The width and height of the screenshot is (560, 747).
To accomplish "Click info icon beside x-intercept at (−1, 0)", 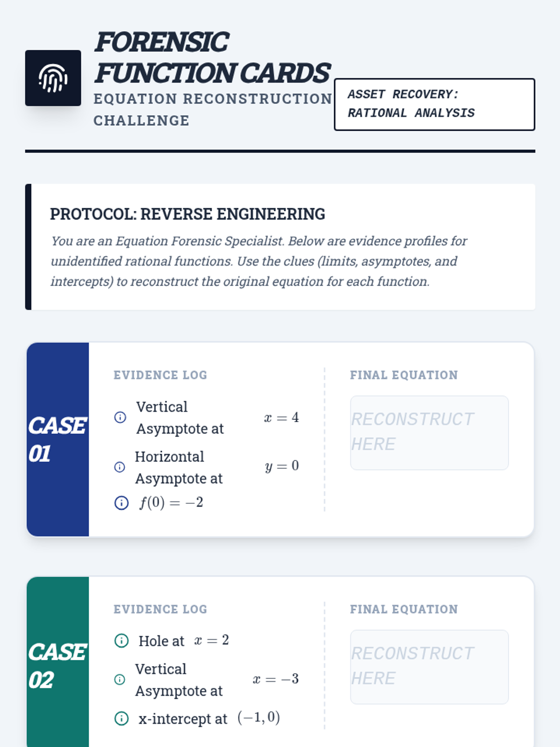I will click(x=121, y=719).
